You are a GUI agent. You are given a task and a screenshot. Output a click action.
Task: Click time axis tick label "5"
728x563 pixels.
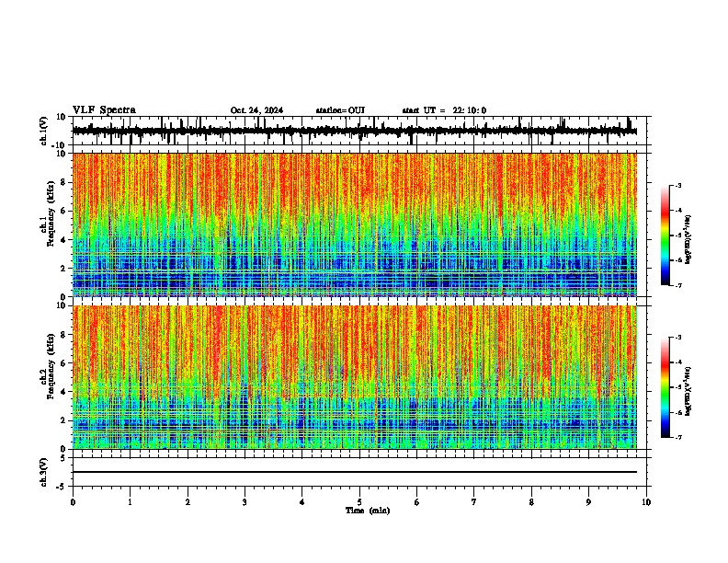[x=359, y=502]
